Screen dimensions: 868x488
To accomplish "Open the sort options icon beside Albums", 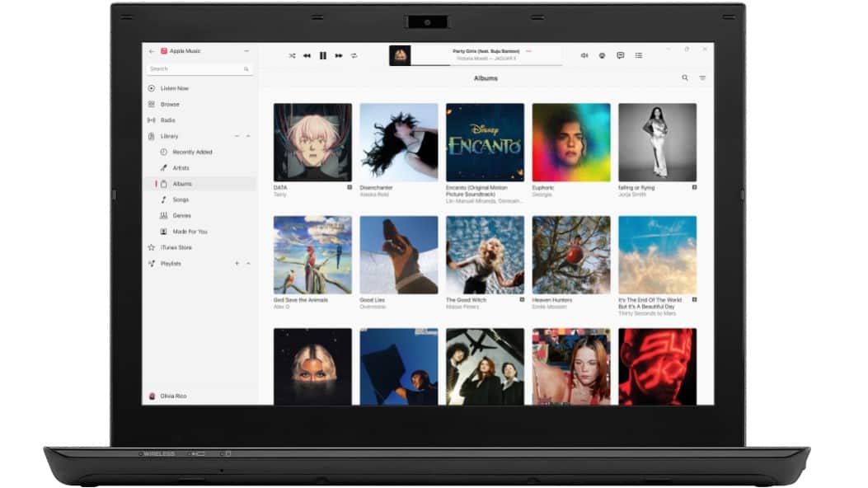I will 702,77.
